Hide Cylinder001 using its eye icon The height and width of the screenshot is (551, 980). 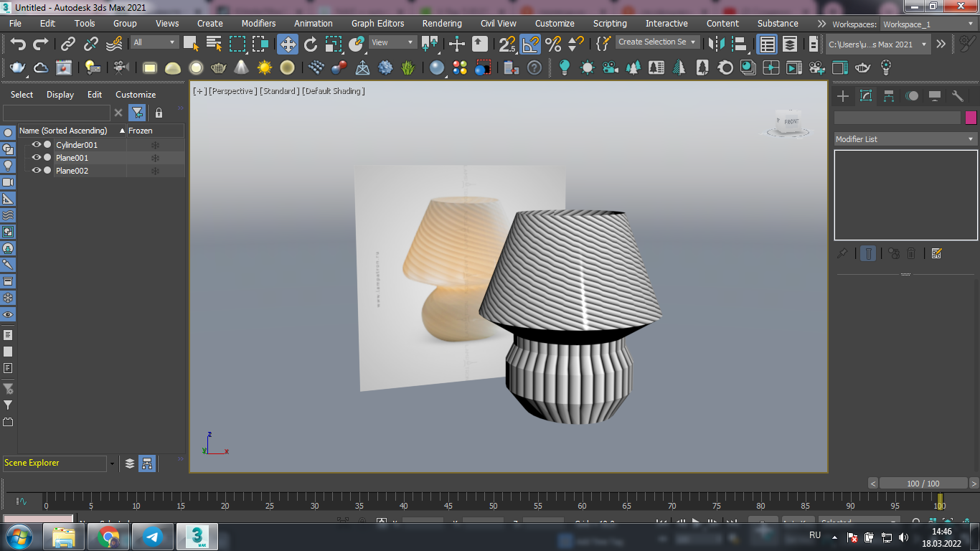coord(36,145)
